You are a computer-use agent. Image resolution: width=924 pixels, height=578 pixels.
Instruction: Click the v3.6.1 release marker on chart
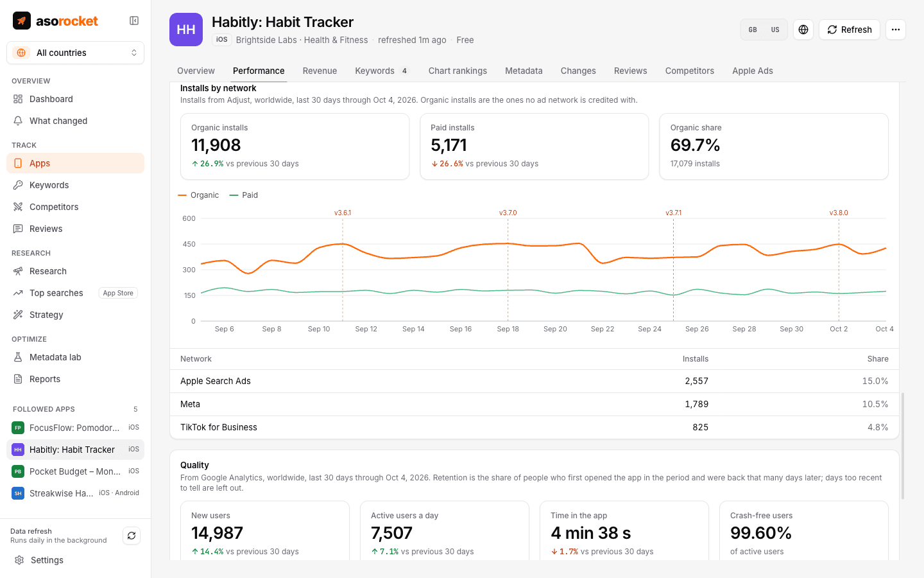343,213
